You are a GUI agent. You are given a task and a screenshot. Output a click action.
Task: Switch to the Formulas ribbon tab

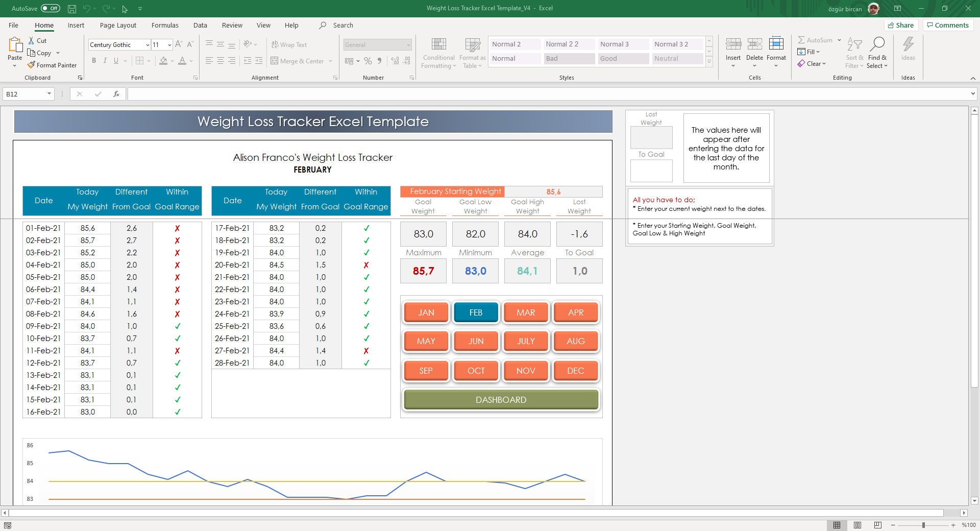tap(165, 25)
